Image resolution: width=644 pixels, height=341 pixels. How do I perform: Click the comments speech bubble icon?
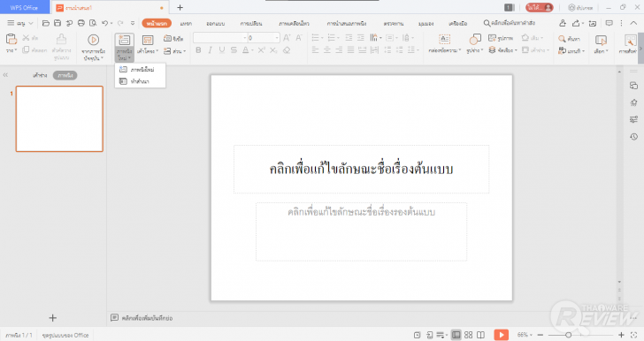pos(609,23)
